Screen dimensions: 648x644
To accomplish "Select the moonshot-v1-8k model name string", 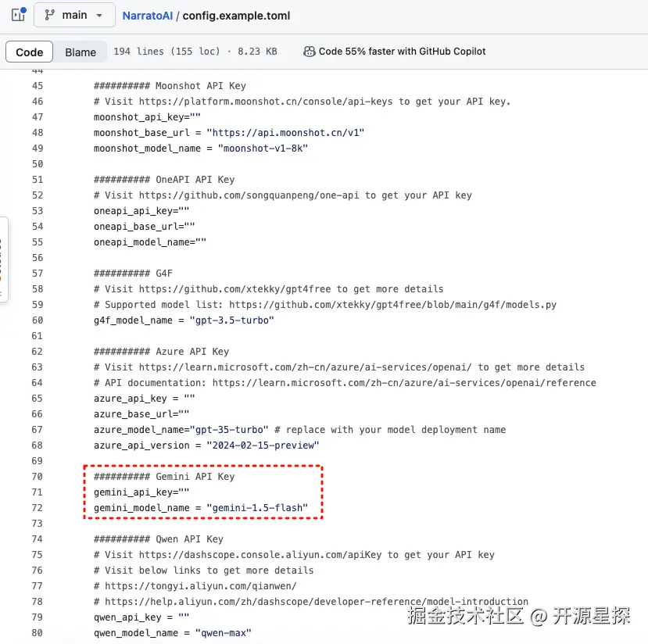I will [263, 148].
